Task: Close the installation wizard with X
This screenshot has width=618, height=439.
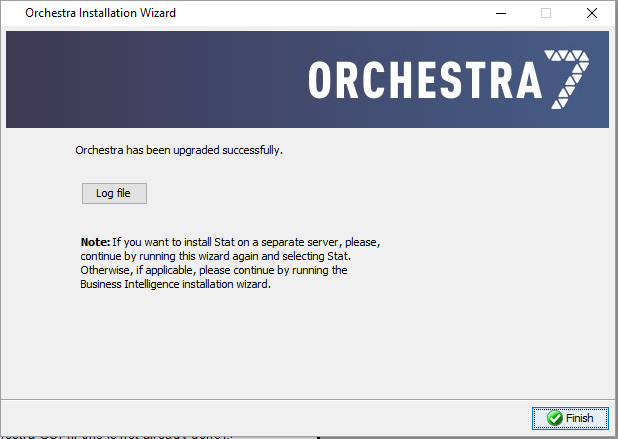Action: coord(592,13)
